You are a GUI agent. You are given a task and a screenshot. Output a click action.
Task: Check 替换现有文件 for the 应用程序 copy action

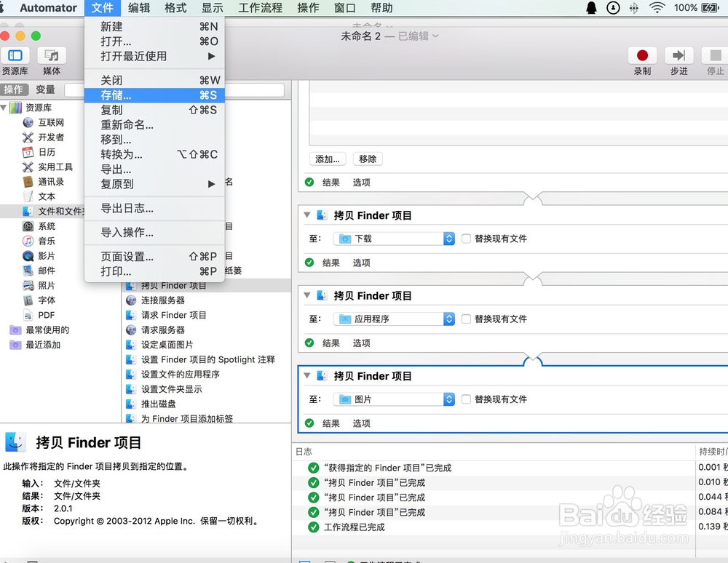pos(466,319)
